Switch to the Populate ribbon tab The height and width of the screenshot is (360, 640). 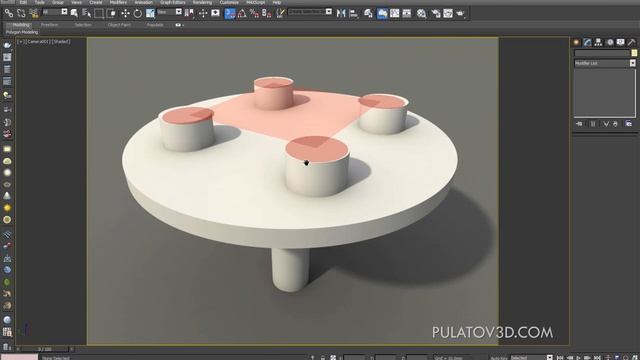pos(155,25)
